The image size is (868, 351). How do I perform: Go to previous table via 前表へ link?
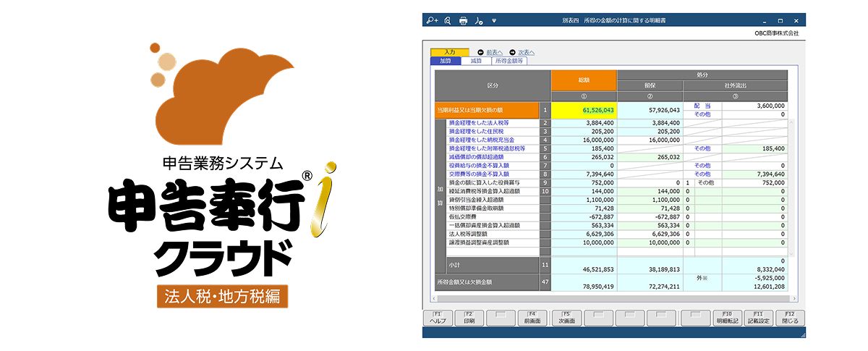pyautogui.click(x=494, y=53)
